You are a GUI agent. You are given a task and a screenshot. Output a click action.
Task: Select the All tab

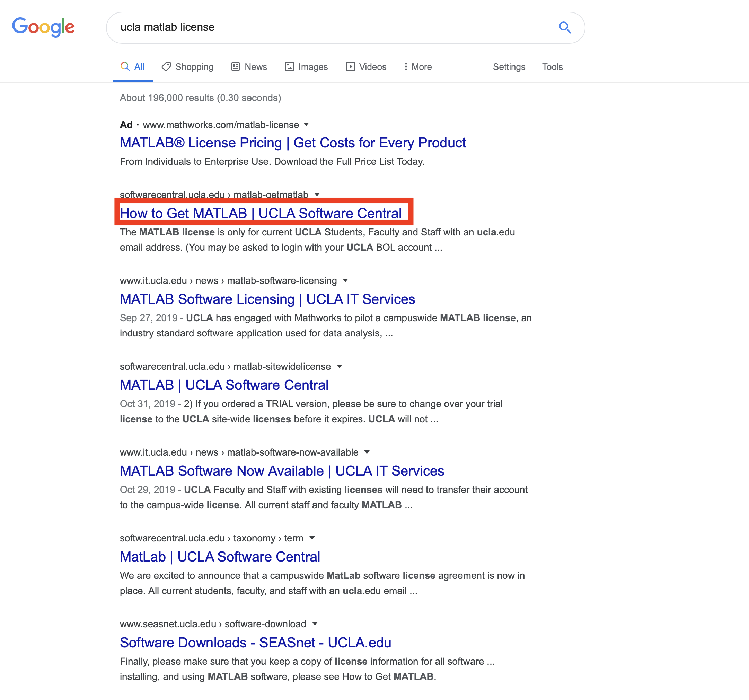(x=133, y=67)
